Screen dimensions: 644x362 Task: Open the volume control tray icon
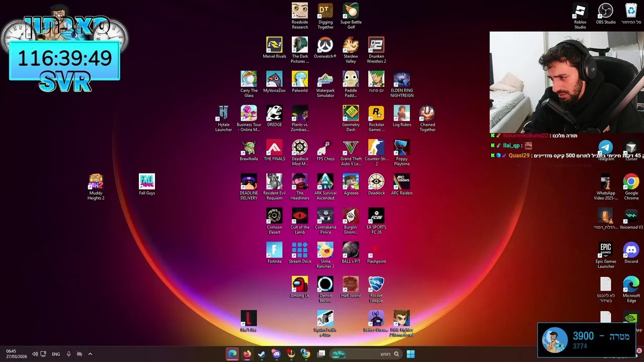(35, 354)
